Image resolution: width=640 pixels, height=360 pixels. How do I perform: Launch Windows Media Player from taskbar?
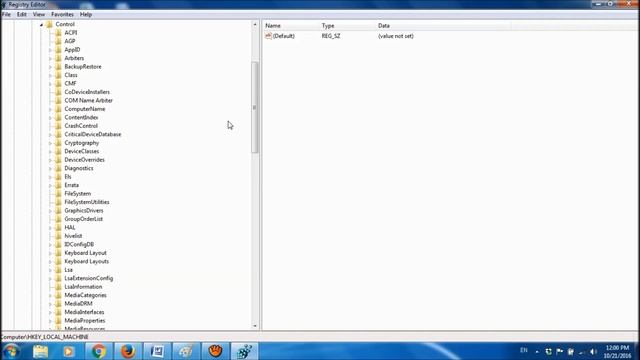tap(69, 351)
